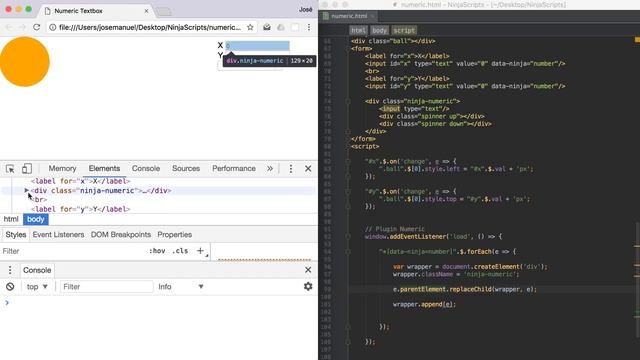The width and height of the screenshot is (640, 360).
Task: Close the Numeric Textbox browser tab
Action: coord(147,11)
